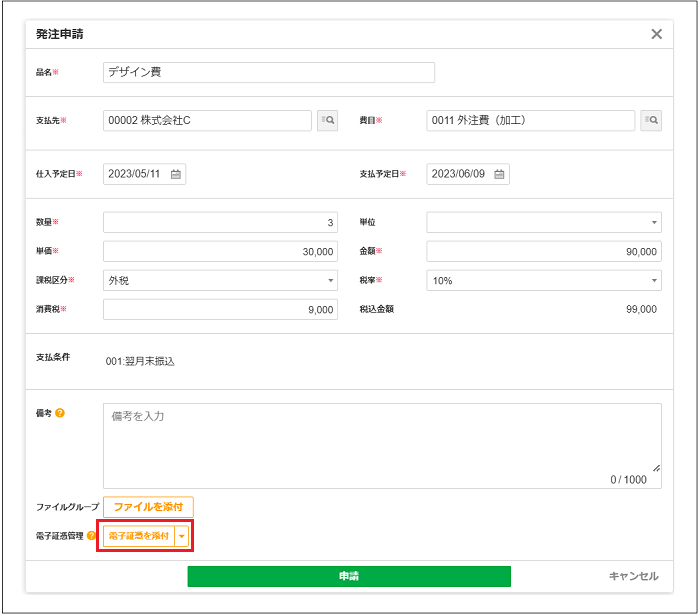Open the 課税区分 dropdown showing 外税
Viewport: 700px width, 616px height.
coord(220,281)
